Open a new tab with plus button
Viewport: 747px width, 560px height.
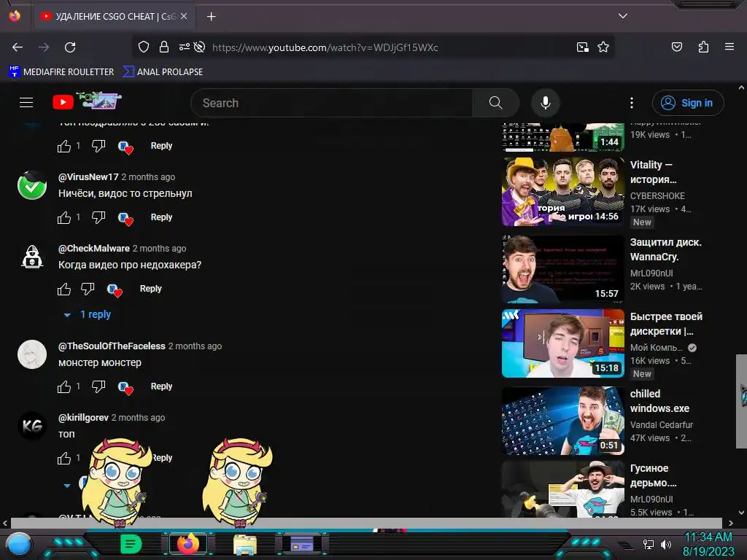[211, 17]
